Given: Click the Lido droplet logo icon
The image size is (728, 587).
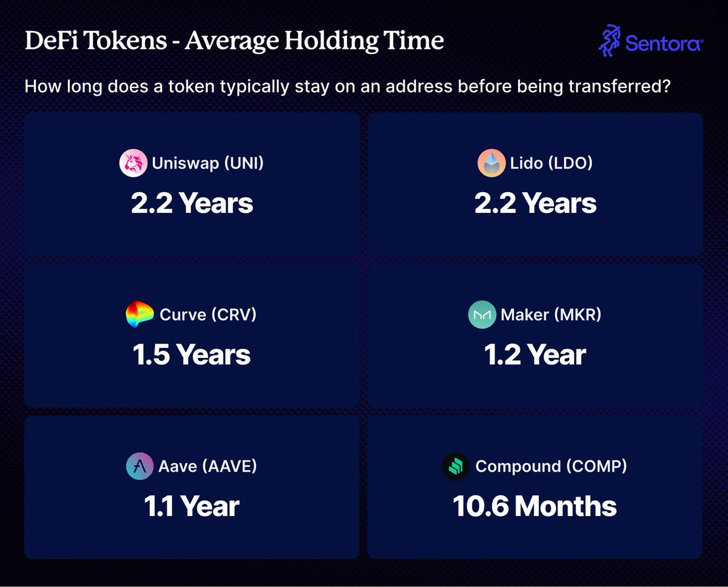Looking at the screenshot, I should (491, 163).
